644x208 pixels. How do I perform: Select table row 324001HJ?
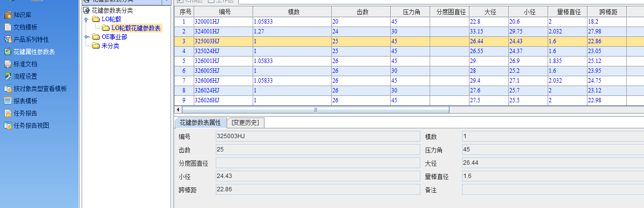409,31
